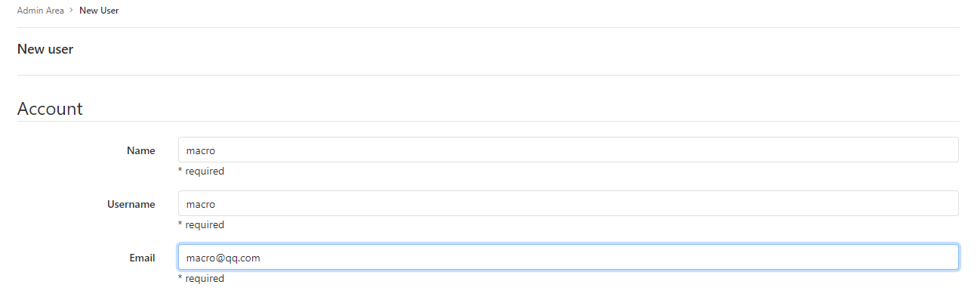
Task: Click the divider line under New user heading
Action: click(x=488, y=75)
